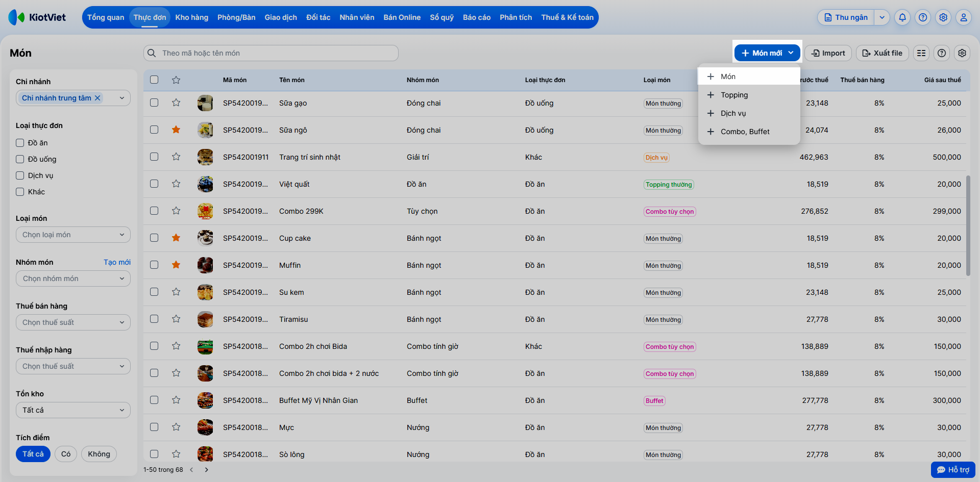Star the Combo 2h chơi Bida item
This screenshot has height=482, width=980.
point(176,346)
